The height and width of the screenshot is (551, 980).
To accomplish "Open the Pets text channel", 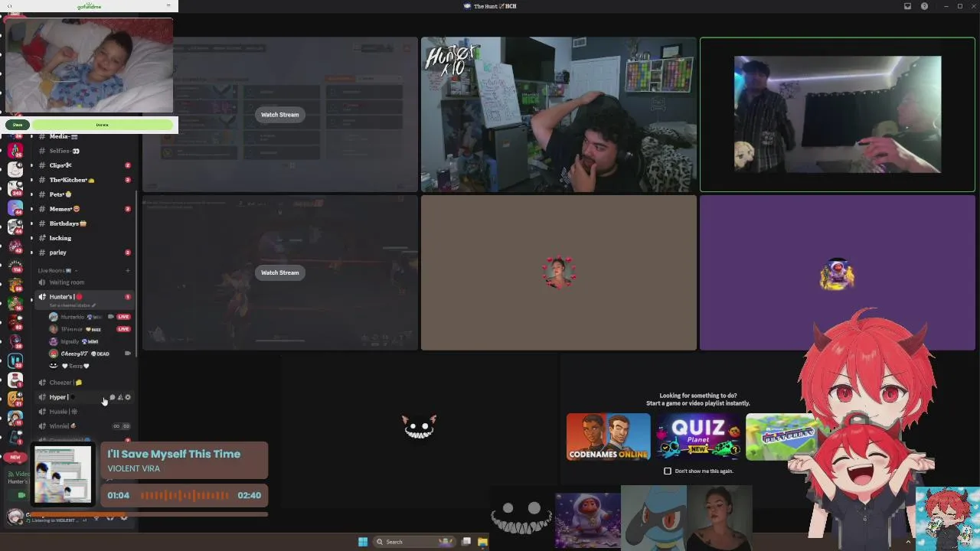I will click(83, 194).
